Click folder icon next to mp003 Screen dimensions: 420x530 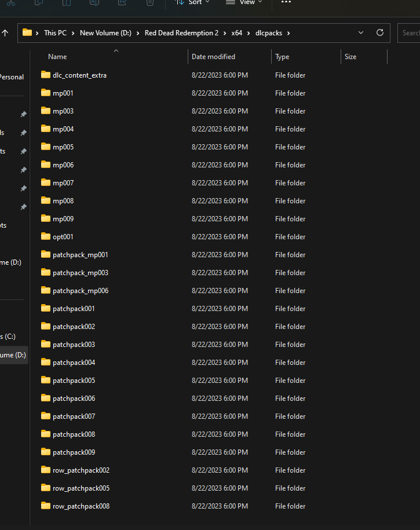(x=46, y=111)
